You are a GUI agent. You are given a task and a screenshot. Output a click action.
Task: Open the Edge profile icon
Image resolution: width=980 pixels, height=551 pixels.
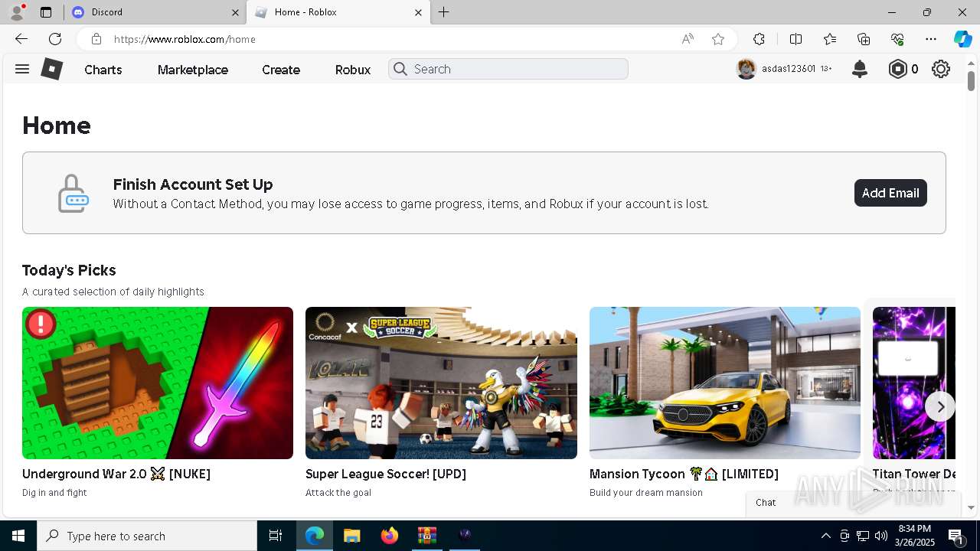(17, 12)
